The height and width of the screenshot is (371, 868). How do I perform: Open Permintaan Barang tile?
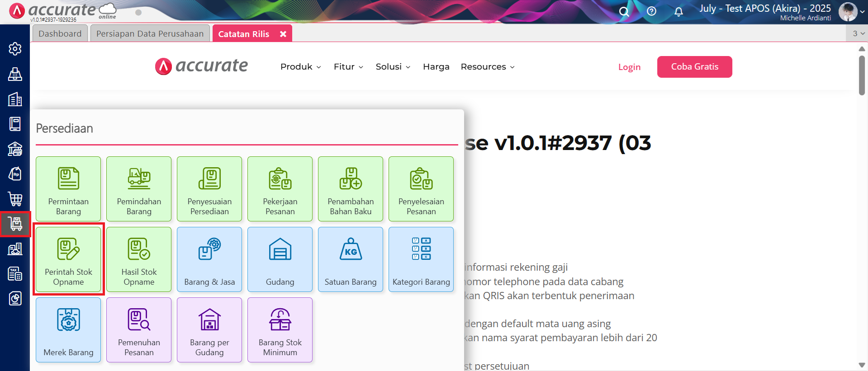click(68, 189)
